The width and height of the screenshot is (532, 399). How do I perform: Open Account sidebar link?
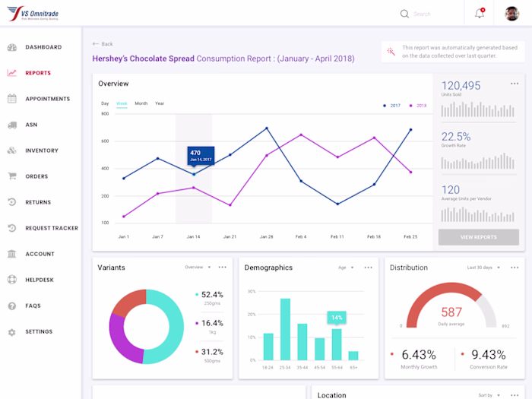coord(40,254)
